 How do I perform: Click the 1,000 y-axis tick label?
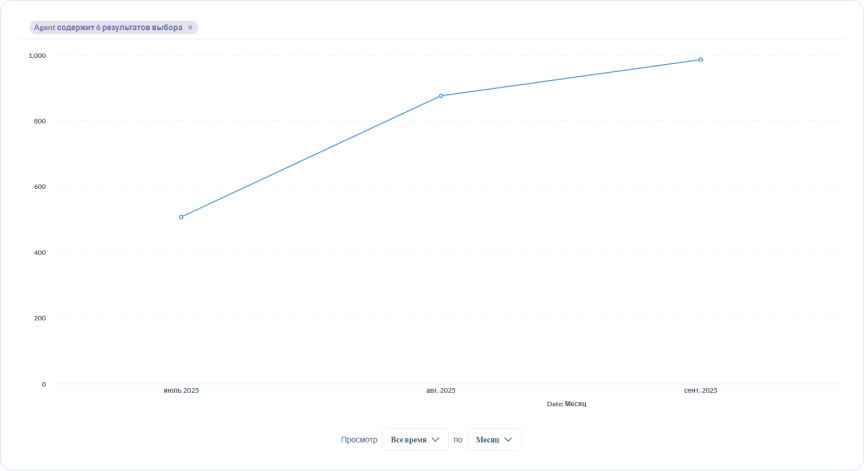pyautogui.click(x=37, y=55)
